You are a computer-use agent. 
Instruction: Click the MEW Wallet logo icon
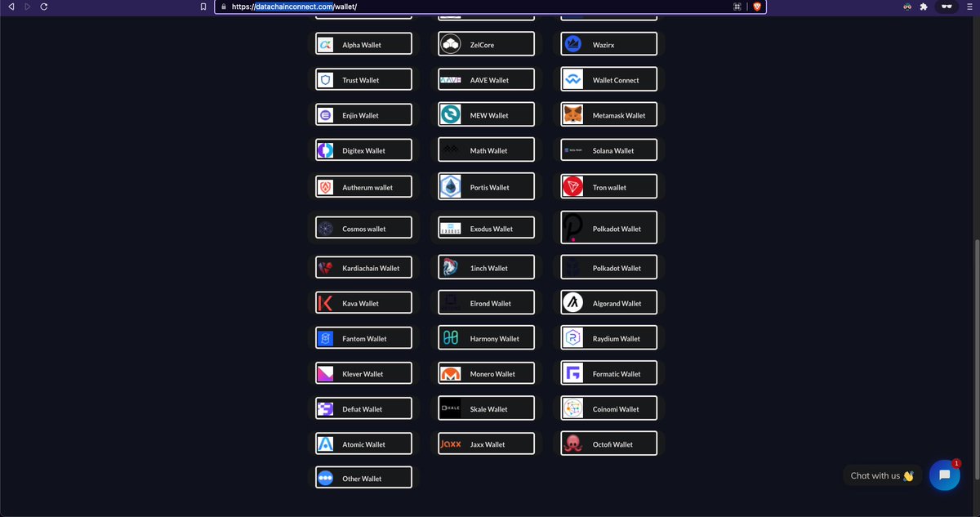451,115
